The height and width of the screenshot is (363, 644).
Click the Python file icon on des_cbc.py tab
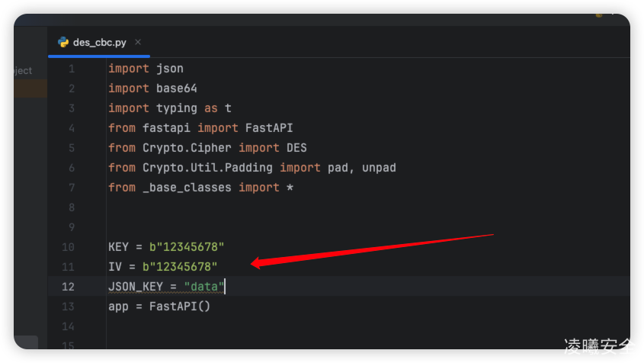63,43
